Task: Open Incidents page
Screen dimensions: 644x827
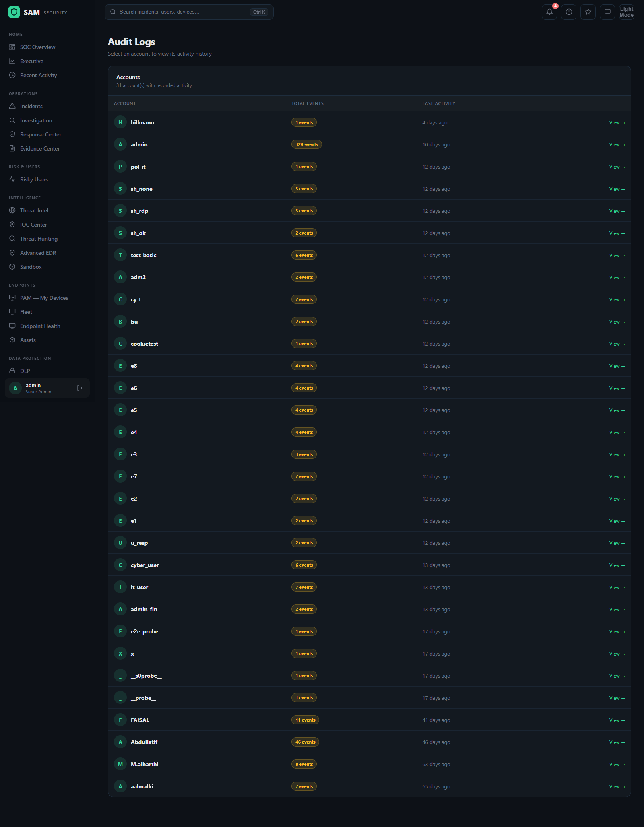Action: tap(31, 106)
